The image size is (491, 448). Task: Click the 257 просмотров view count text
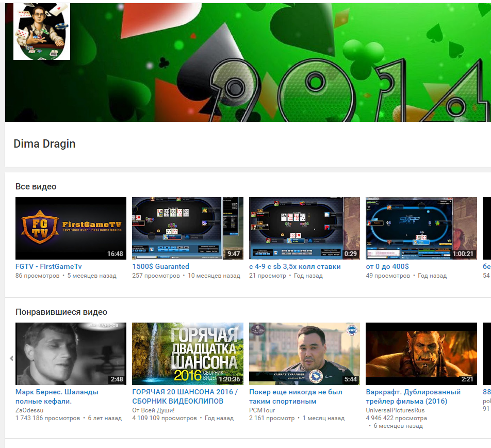(156, 276)
